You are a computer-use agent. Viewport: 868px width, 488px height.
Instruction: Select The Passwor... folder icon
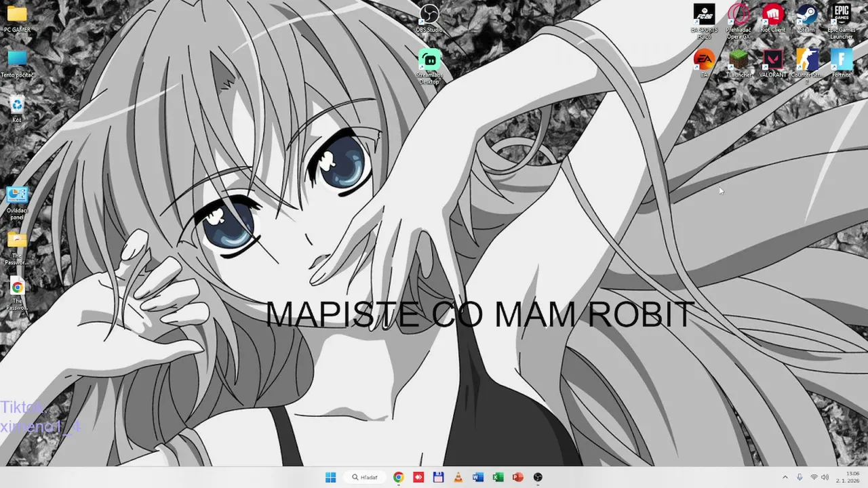pos(17,249)
